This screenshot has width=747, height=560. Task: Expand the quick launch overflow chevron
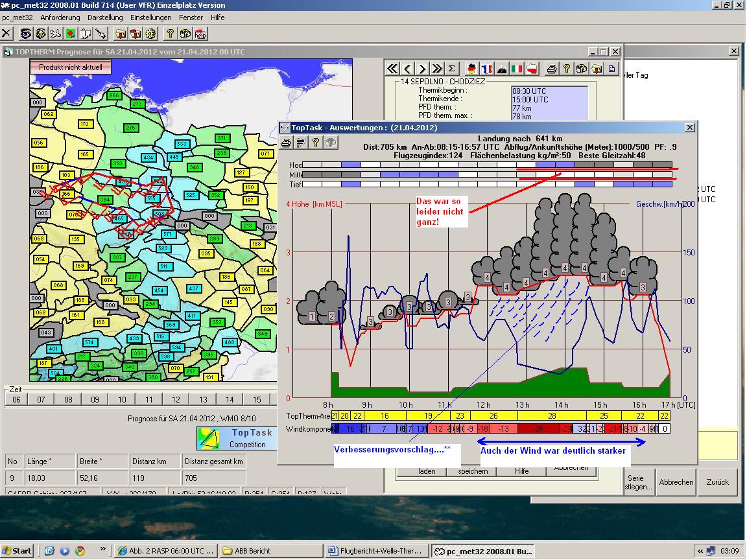102,549
